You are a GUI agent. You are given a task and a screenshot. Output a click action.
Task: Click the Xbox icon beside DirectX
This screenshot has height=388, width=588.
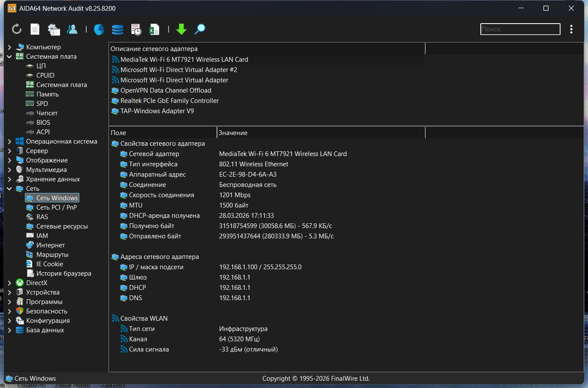tap(20, 283)
